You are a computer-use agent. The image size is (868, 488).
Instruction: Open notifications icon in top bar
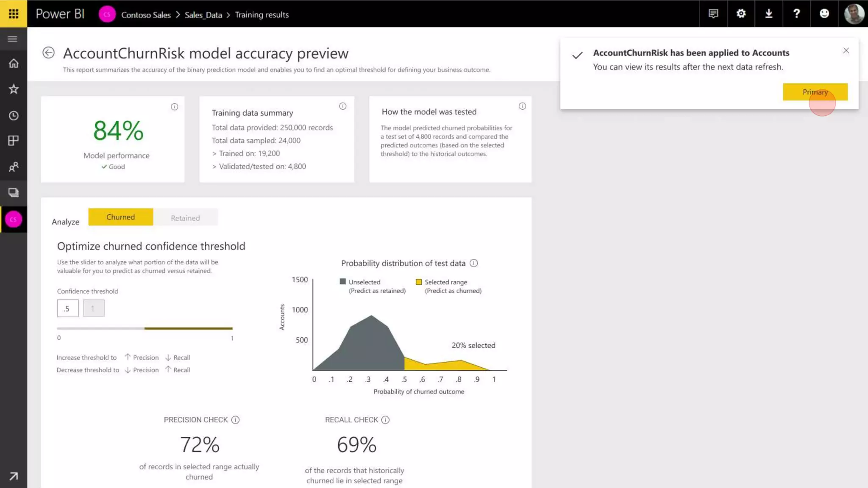click(713, 14)
